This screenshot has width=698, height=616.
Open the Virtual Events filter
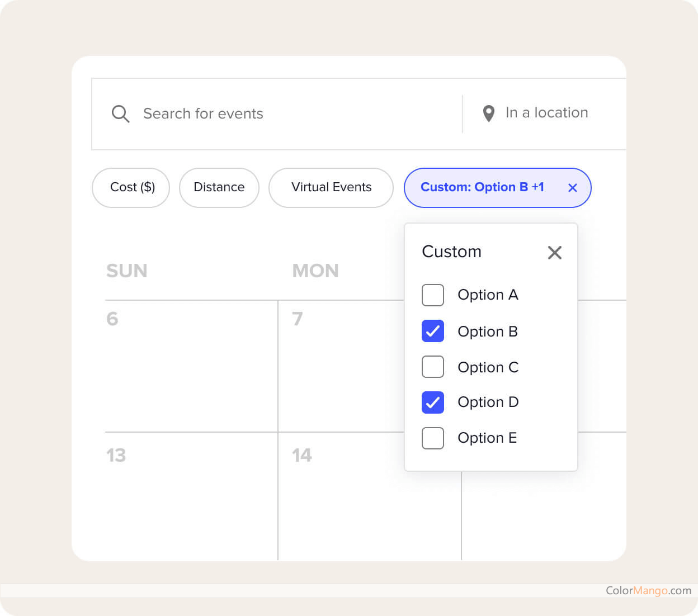pos(331,188)
